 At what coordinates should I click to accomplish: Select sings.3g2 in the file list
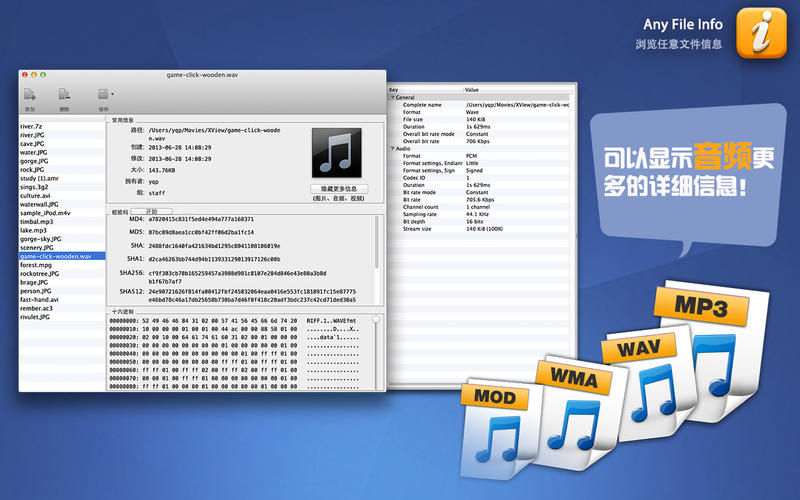[62, 187]
